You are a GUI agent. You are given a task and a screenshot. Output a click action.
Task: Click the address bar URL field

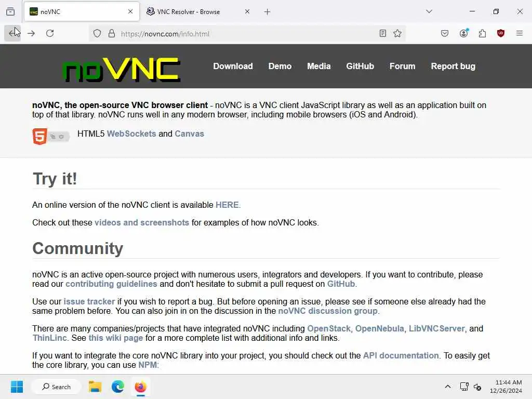247,34
